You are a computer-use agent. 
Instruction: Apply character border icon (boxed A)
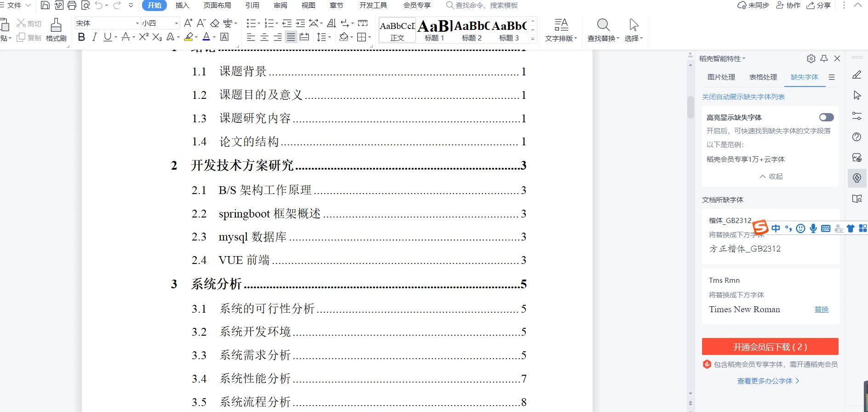pyautogui.click(x=224, y=37)
